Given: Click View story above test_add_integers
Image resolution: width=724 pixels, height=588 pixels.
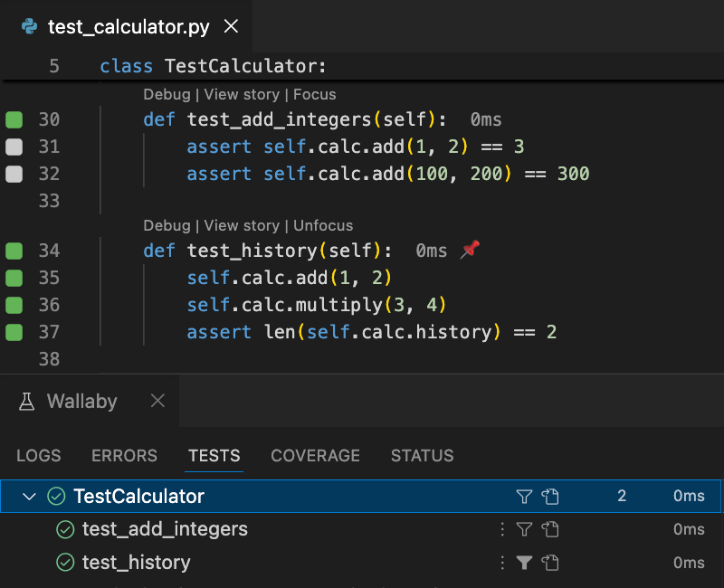Looking at the screenshot, I should tap(242, 94).
